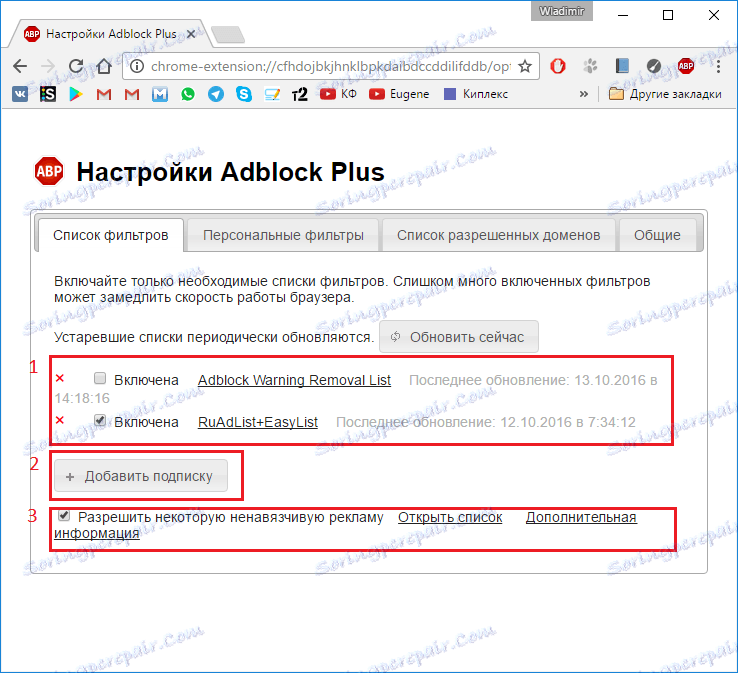Switch to Персональные фильтры tab
738x673 pixels.
coord(283,235)
